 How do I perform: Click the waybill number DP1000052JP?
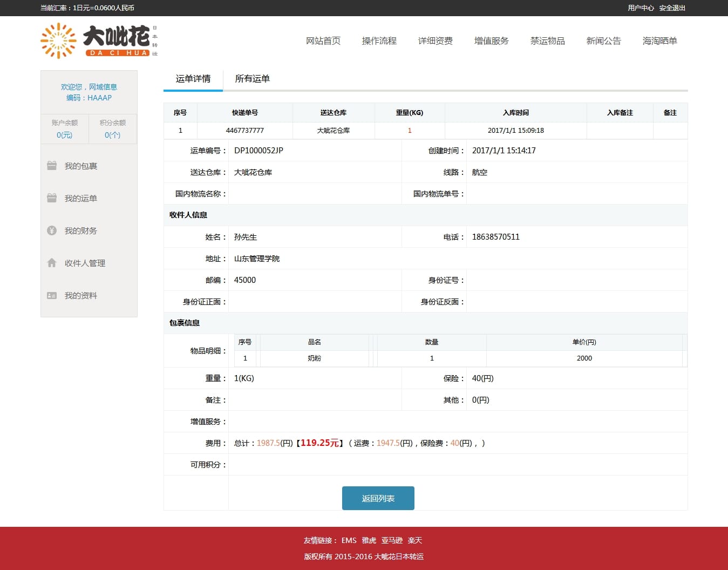coord(258,151)
